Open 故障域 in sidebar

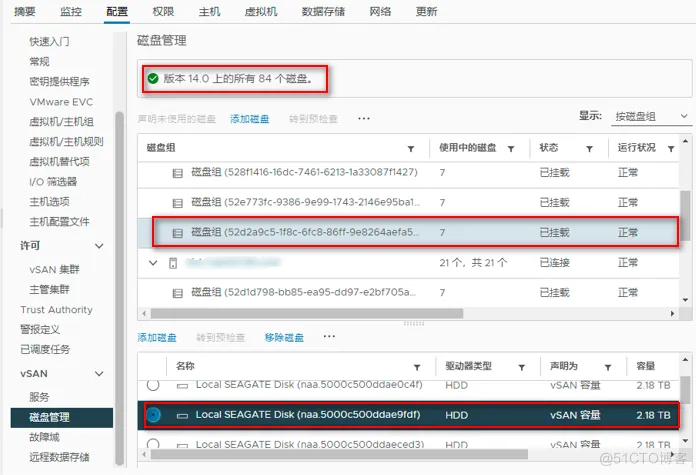44,437
